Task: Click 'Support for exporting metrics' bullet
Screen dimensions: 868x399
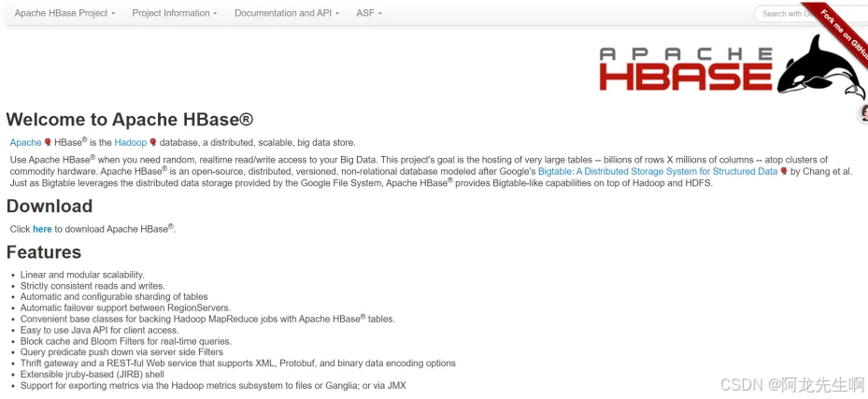Action: (x=213, y=385)
